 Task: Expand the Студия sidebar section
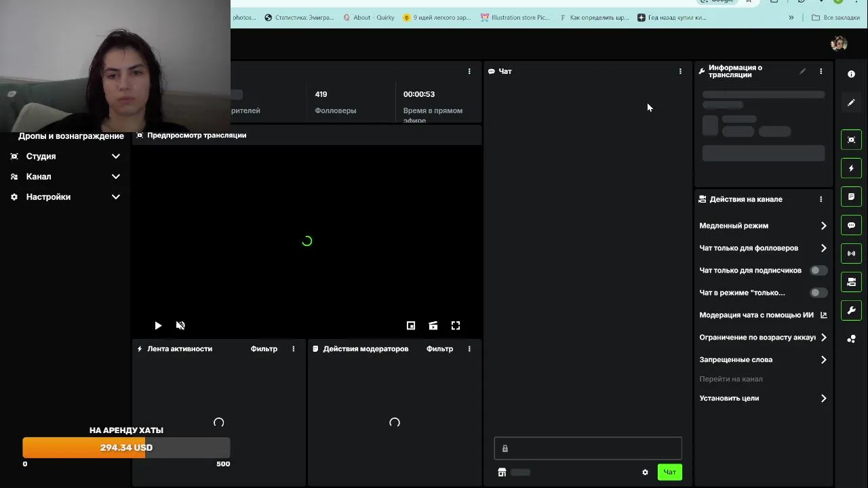(66, 156)
